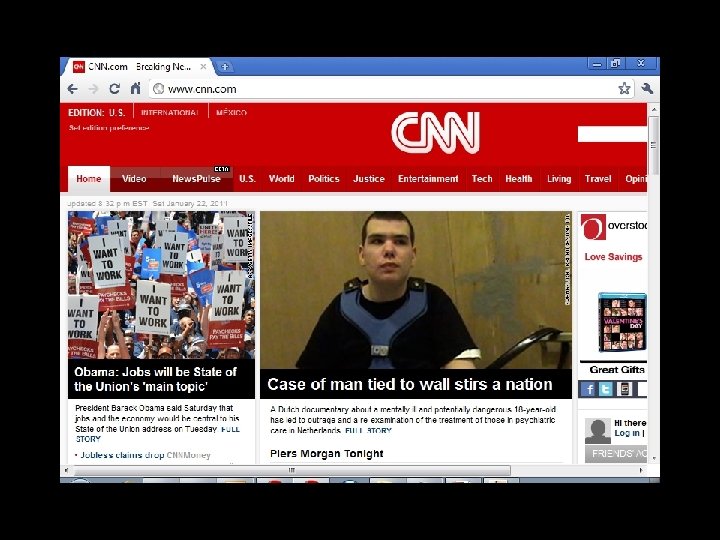The width and height of the screenshot is (720, 540).
Task: Switch to International edition
Action: (x=169, y=112)
